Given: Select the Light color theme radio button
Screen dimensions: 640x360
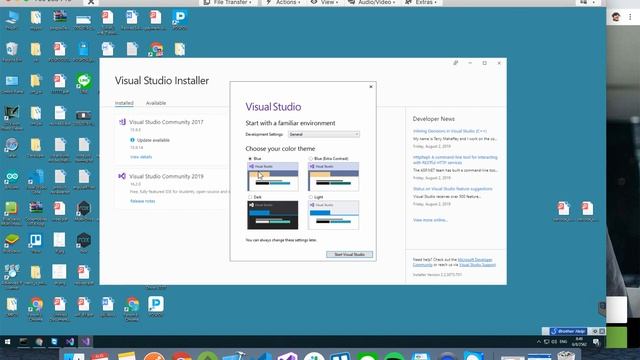Looking at the screenshot, I should coord(311,197).
